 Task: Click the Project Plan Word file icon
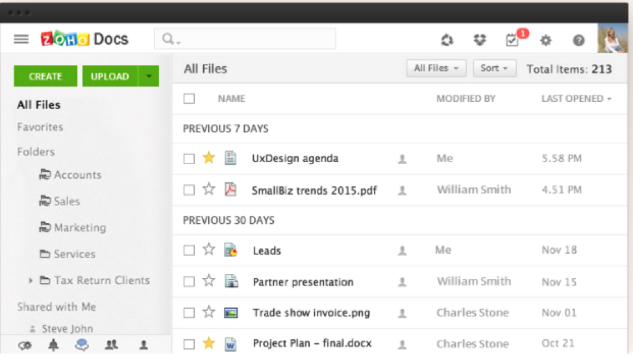pos(230,344)
